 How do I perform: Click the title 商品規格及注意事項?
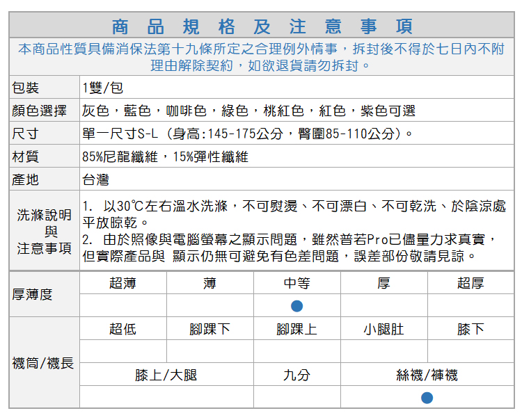pyautogui.click(x=262, y=26)
